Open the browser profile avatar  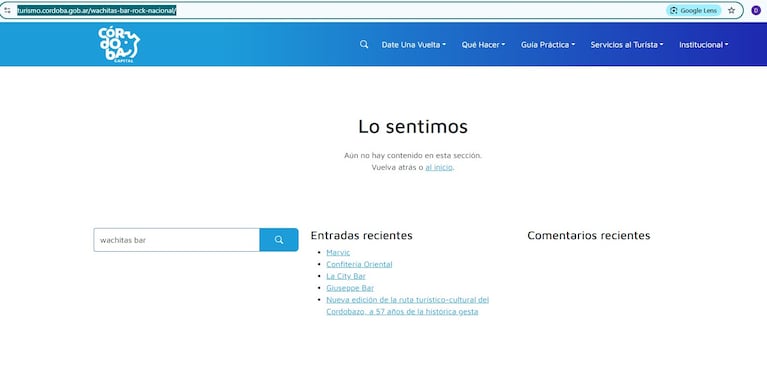[756, 10]
